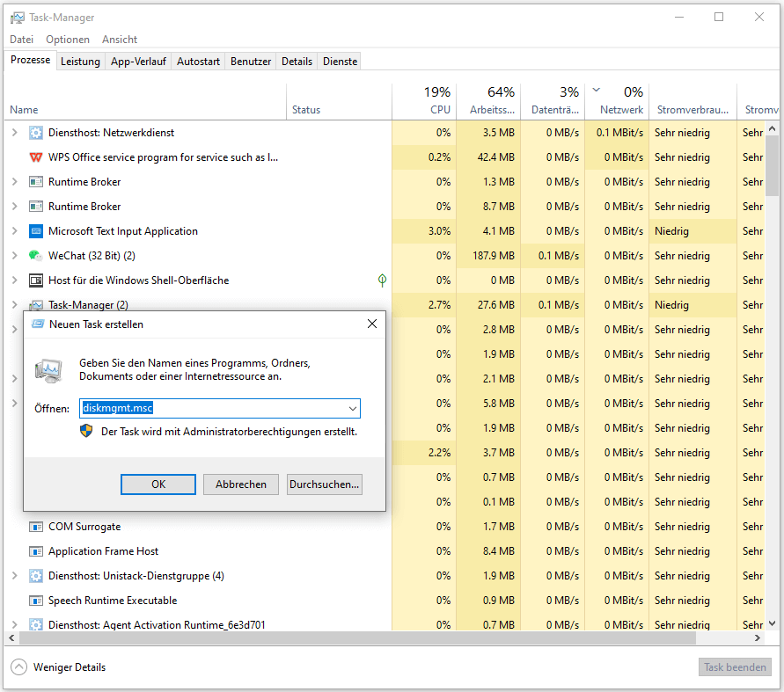Switch to the Leistung tab
784x692 pixels.
click(80, 61)
